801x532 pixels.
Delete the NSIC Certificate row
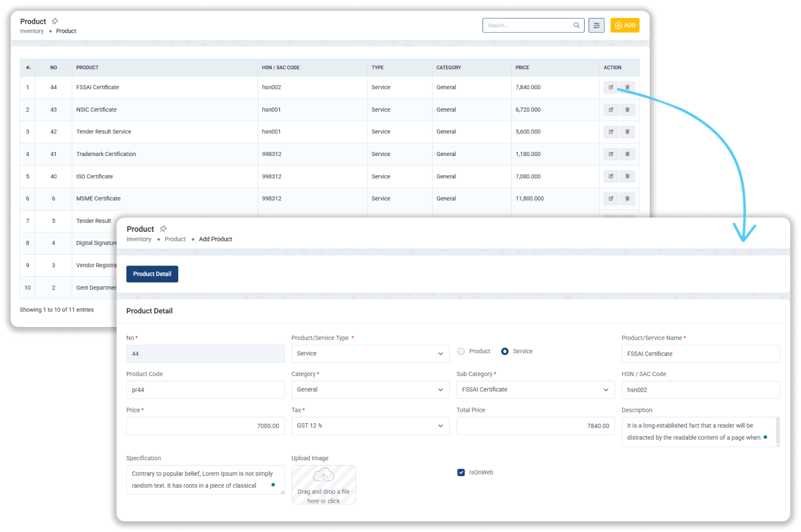627,109
